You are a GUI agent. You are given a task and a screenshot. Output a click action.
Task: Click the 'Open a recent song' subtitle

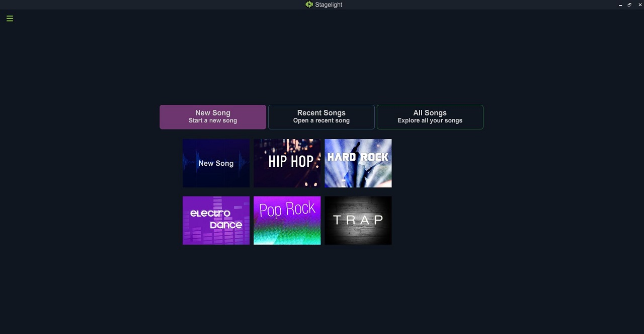[x=321, y=121]
